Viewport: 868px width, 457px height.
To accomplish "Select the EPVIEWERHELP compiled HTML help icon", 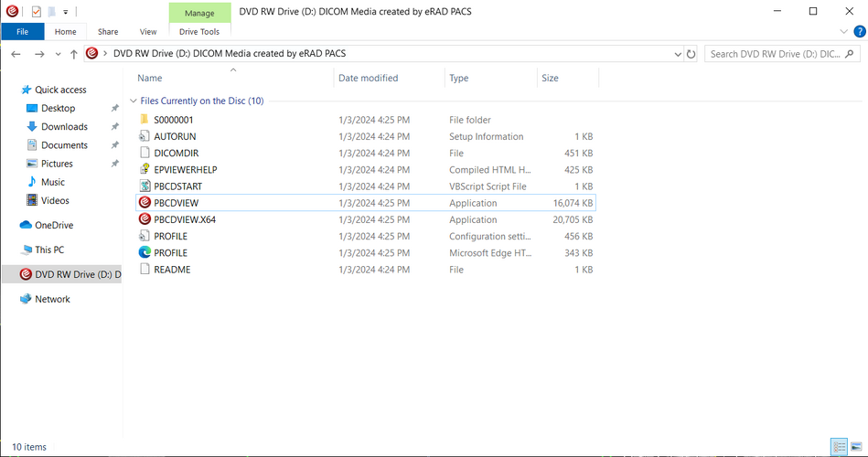I will 145,169.
